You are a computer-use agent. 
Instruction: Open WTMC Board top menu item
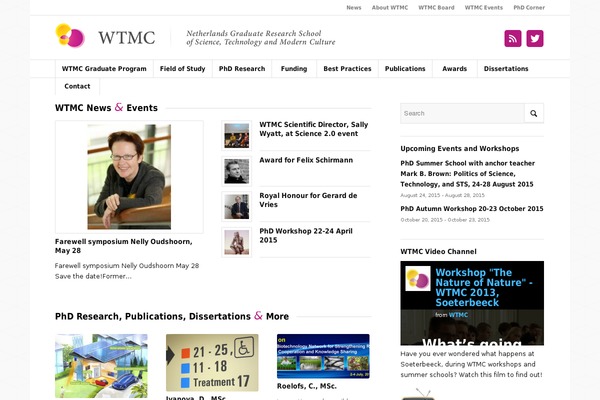click(436, 8)
